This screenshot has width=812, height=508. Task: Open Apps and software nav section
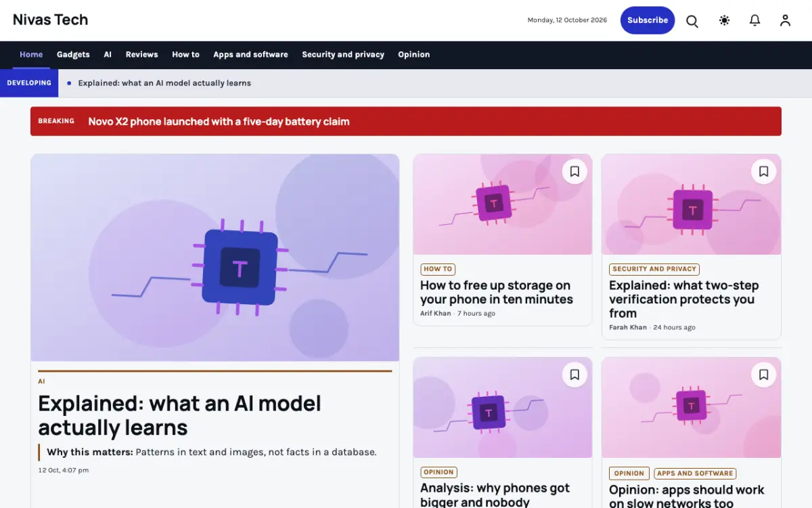[250, 54]
